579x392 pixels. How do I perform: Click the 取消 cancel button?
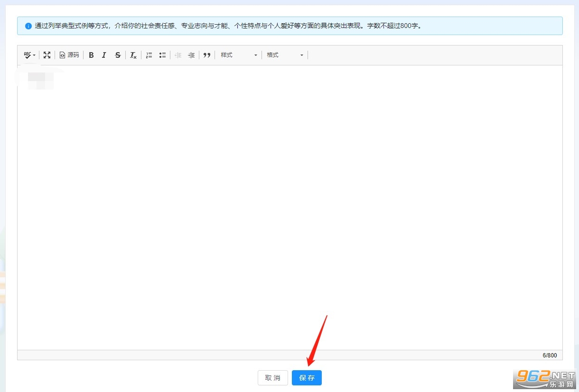pos(273,378)
